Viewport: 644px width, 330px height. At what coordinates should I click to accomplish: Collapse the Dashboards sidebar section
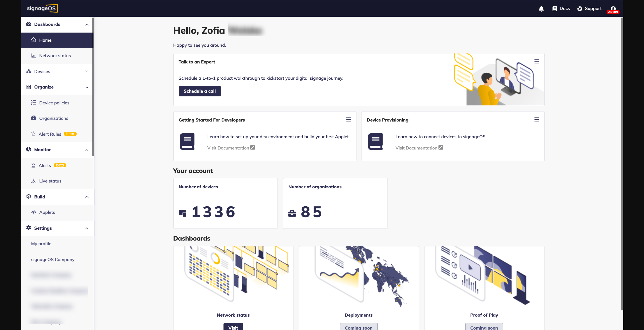(87, 25)
